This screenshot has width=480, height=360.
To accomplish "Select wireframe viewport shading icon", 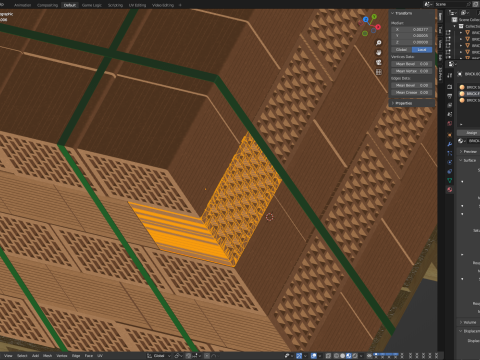I will [x=336, y=356].
